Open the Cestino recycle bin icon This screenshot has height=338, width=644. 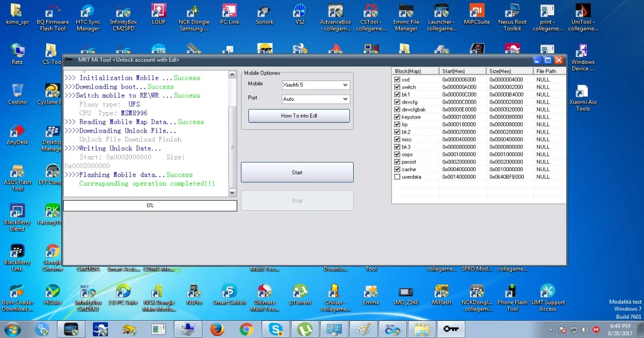[17, 94]
